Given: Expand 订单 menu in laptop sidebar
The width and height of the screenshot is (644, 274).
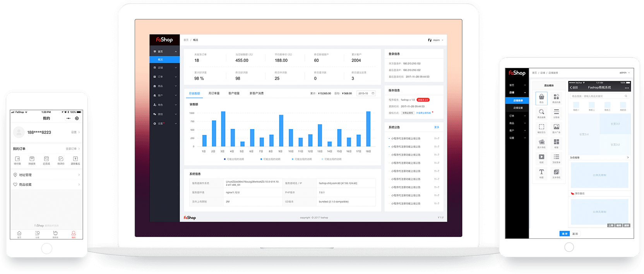Looking at the screenshot, I should click(x=164, y=77).
